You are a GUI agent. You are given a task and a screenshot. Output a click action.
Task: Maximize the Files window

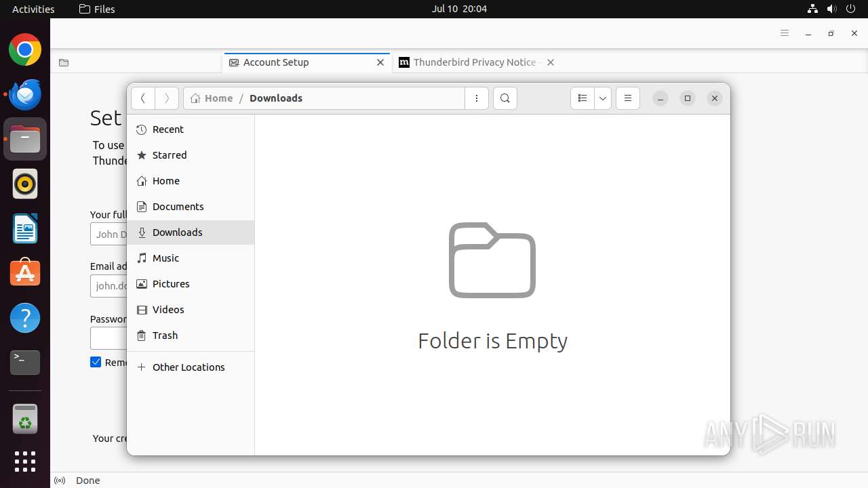tap(688, 98)
